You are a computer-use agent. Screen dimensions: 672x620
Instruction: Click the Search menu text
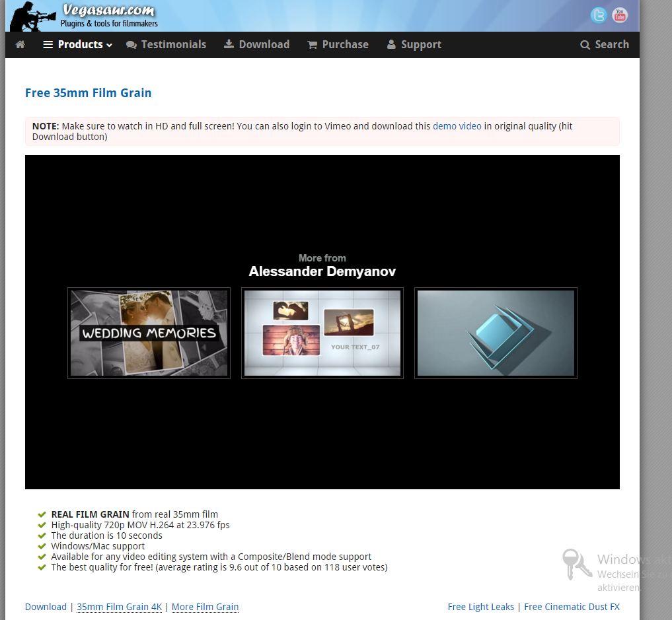click(612, 44)
